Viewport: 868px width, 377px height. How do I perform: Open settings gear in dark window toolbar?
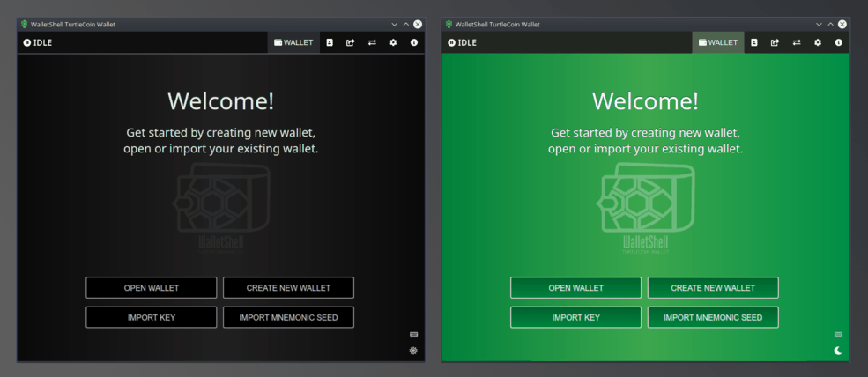coord(393,42)
